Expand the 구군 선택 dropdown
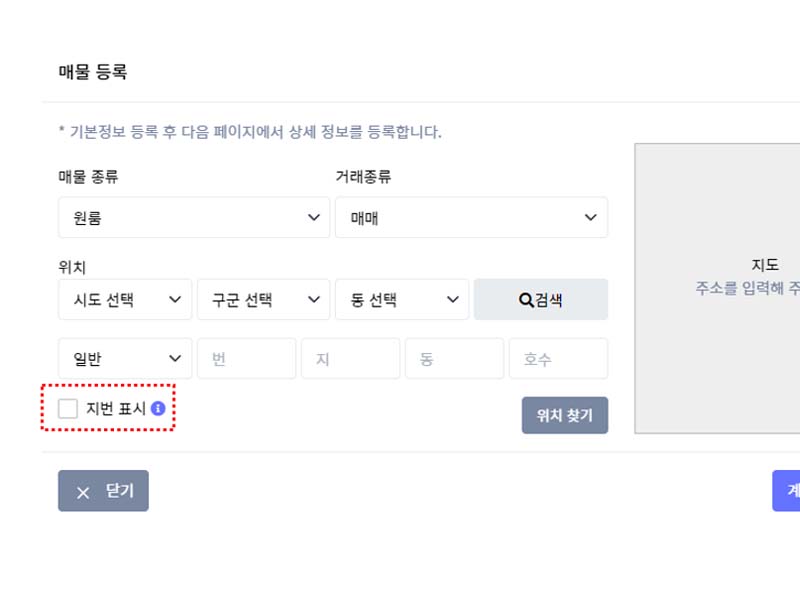This screenshot has height=600, width=800. click(263, 299)
